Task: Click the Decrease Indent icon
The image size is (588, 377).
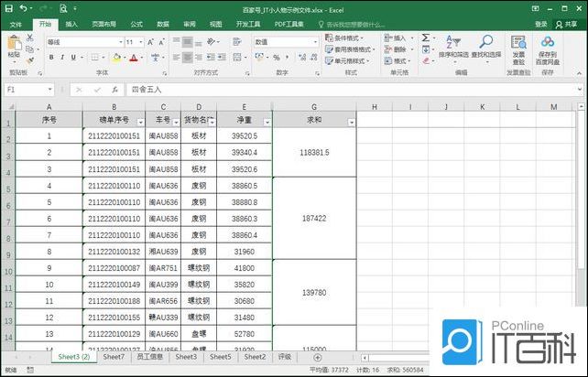Action: [211, 57]
